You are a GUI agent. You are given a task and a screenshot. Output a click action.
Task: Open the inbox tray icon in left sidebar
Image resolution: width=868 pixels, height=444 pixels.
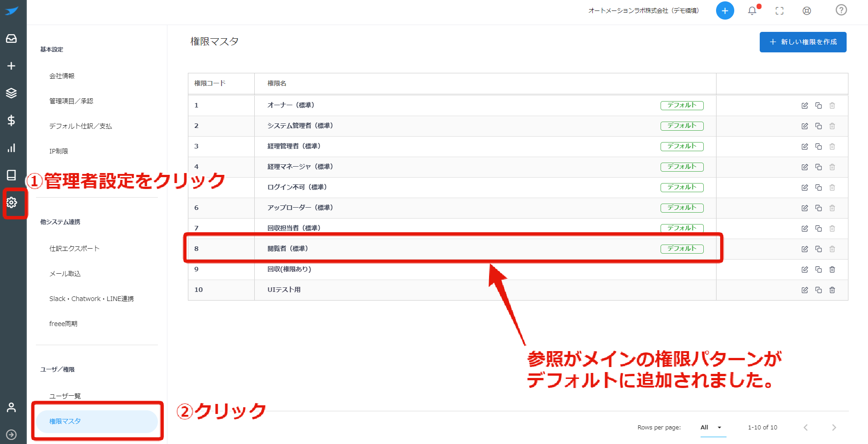coord(11,39)
